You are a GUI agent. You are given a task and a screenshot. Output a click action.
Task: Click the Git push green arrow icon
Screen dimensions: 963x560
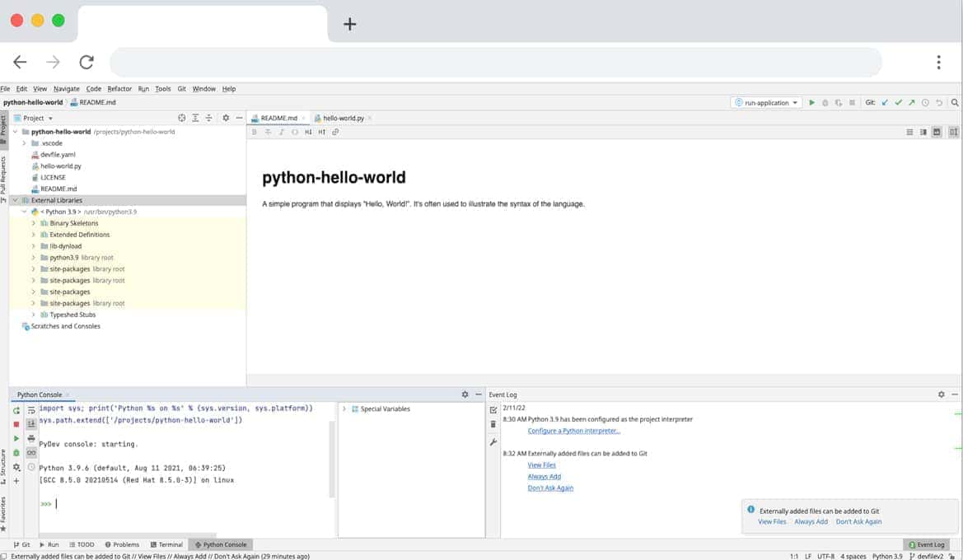912,103
